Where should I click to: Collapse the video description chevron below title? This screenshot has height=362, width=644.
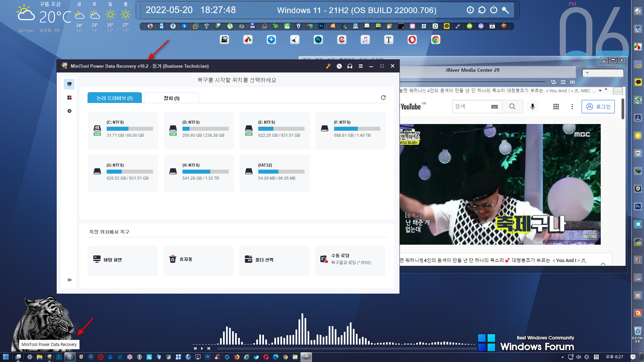coord(603,263)
